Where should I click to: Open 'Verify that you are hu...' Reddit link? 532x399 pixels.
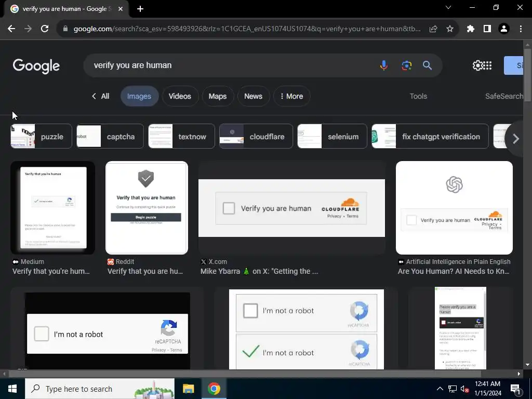click(145, 271)
